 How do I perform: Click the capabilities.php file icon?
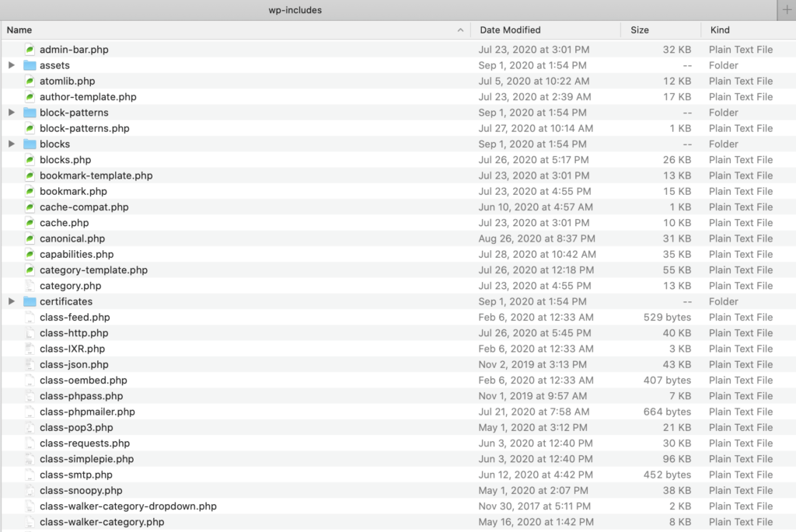click(30, 254)
